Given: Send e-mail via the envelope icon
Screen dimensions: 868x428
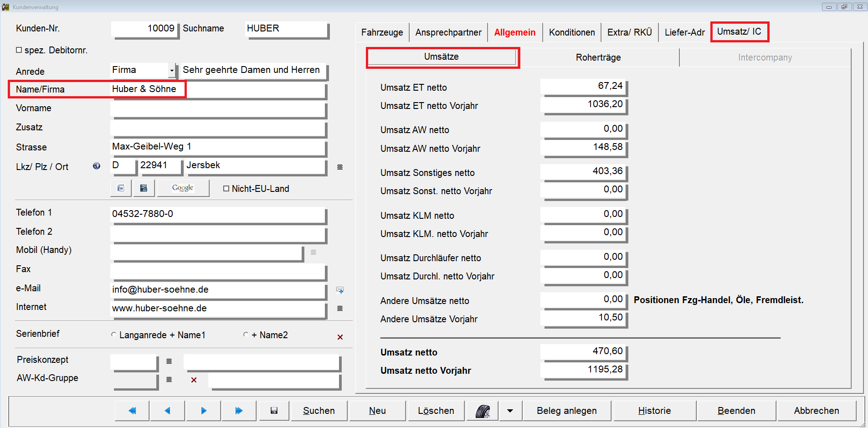Looking at the screenshot, I should tap(340, 290).
